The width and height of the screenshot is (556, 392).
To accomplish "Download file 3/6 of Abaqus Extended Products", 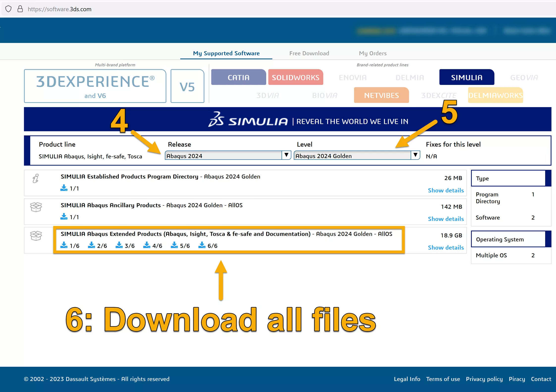I will coord(125,245).
